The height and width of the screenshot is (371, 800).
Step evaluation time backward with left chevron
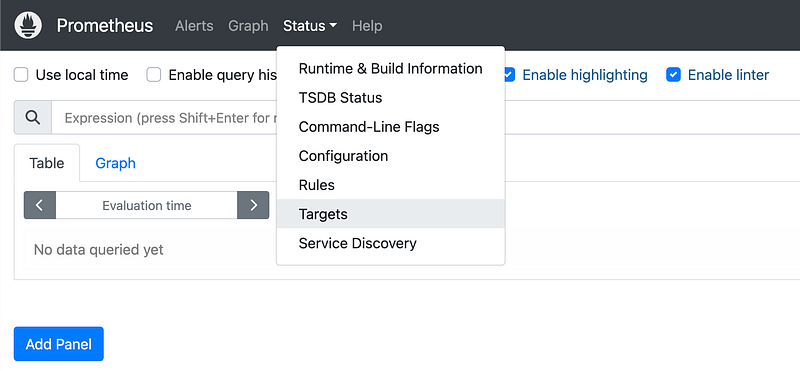click(40, 205)
